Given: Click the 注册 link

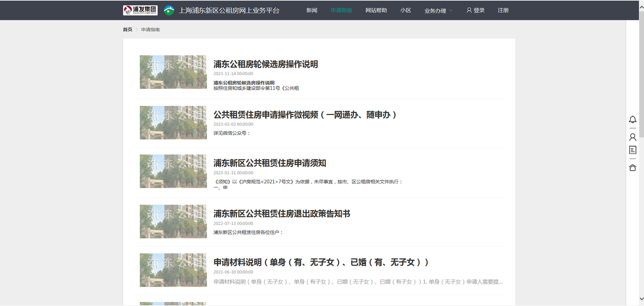Looking at the screenshot, I should pos(503,10).
